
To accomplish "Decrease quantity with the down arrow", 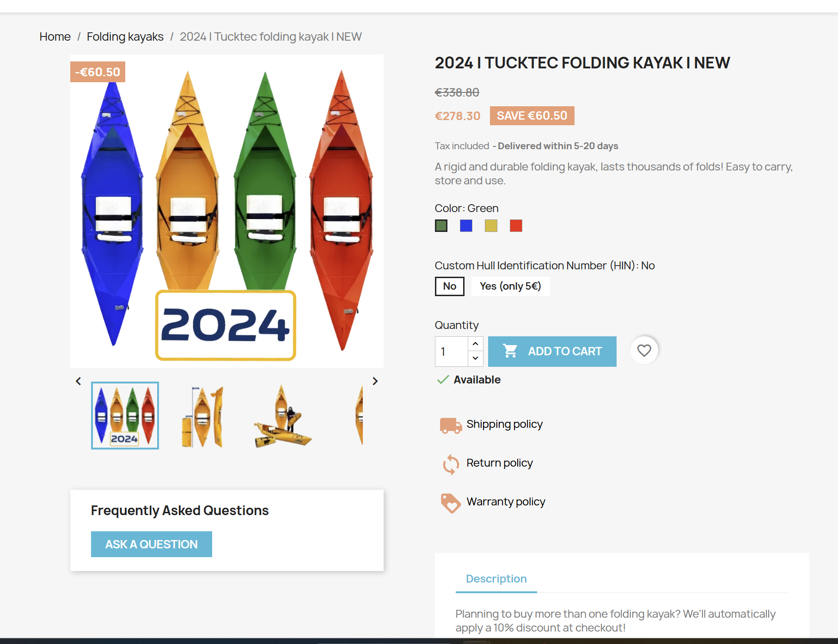I will coord(475,358).
